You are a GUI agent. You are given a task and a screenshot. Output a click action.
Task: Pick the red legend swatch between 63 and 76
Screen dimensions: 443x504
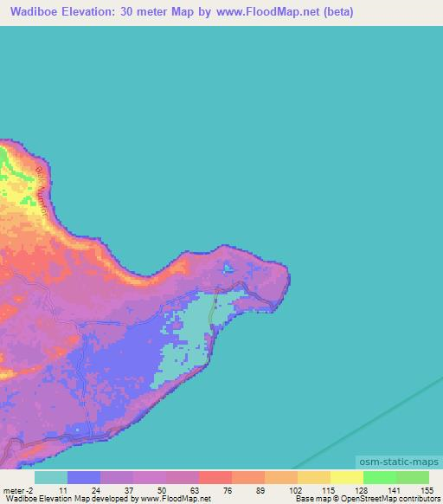pos(215,477)
